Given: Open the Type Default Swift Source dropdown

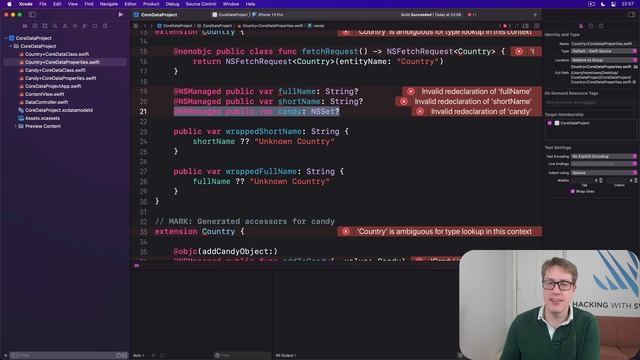Looking at the screenshot, I should 604,51.
